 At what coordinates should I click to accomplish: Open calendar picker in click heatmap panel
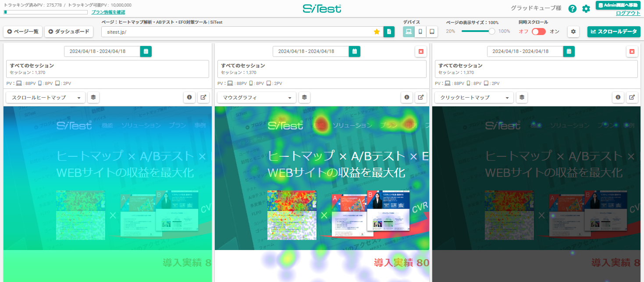click(x=569, y=51)
